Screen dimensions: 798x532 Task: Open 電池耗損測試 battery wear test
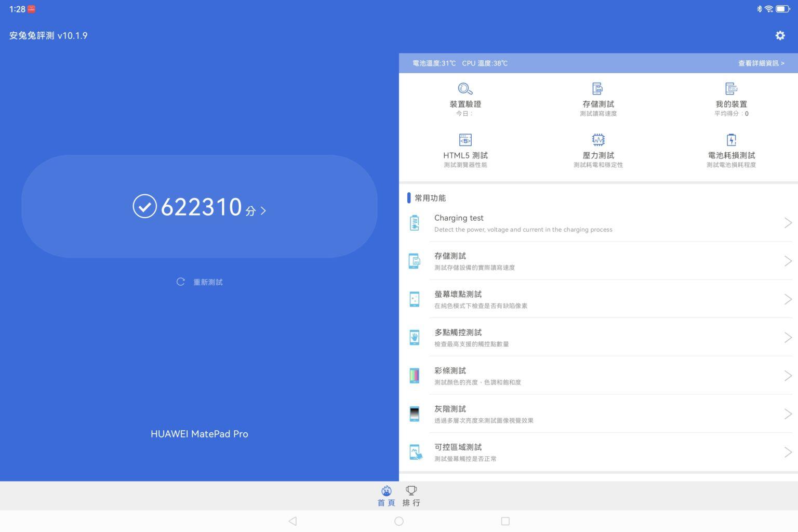pyautogui.click(x=731, y=148)
